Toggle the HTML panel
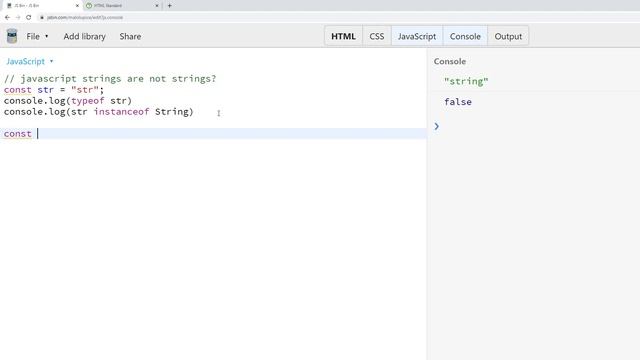The image size is (640, 360). [x=343, y=36]
